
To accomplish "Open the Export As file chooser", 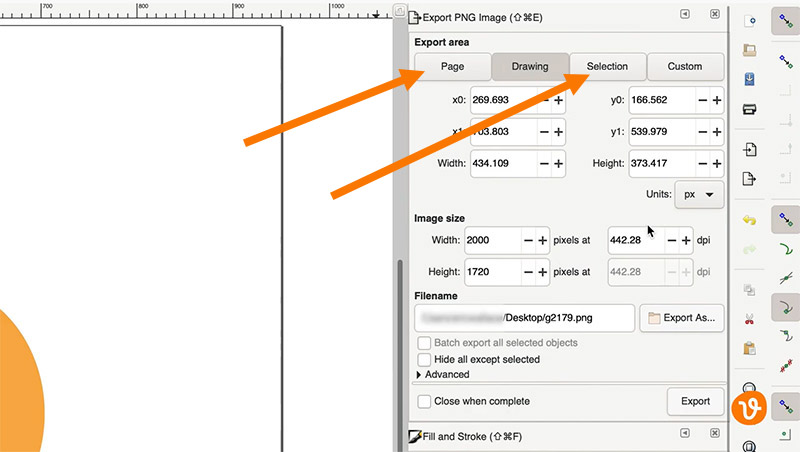I will pyautogui.click(x=682, y=318).
